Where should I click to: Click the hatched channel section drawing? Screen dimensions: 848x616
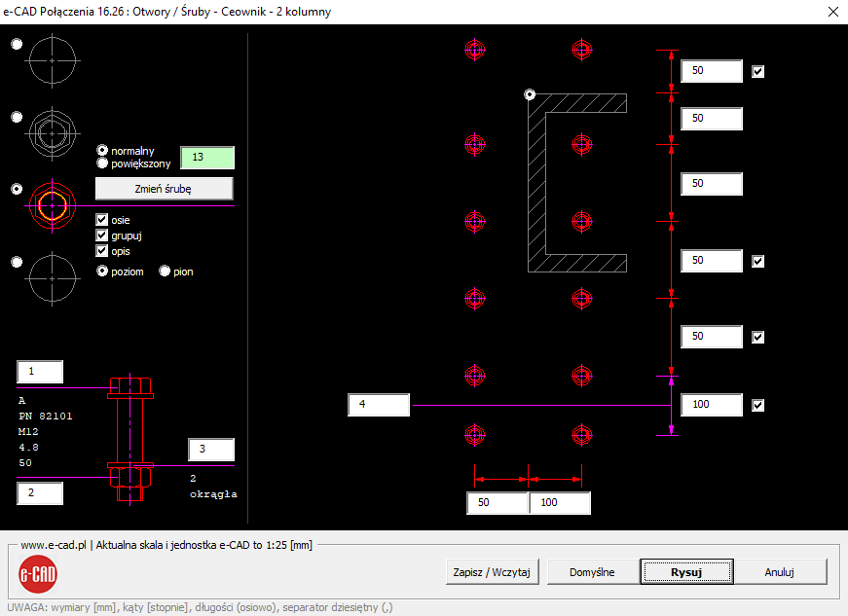[537, 183]
